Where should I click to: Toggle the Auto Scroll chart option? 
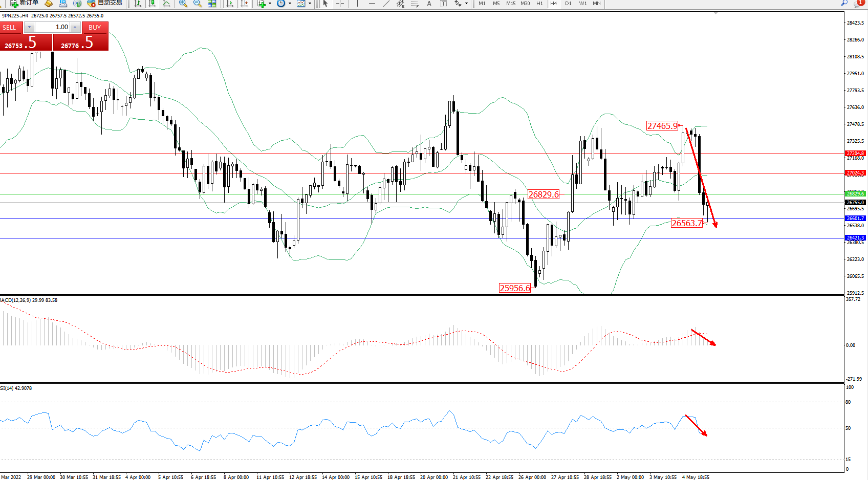tap(230, 4)
